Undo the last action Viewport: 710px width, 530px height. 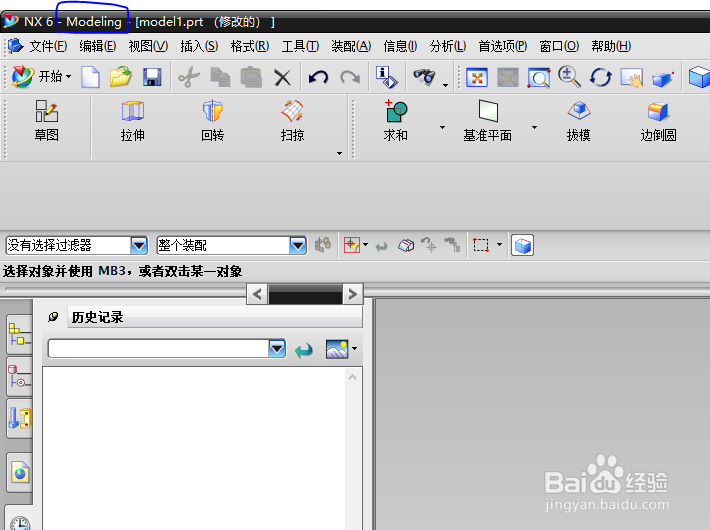318,77
